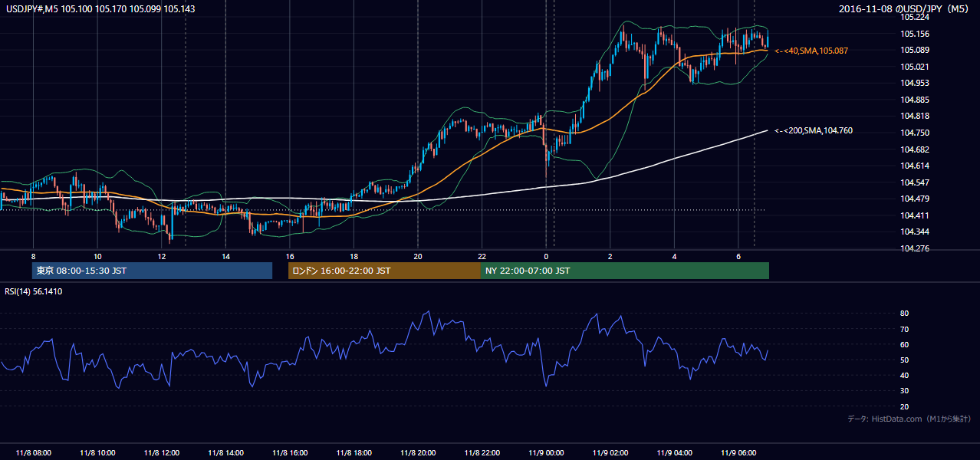Click the bottom time label 11/9 04:00
The height and width of the screenshot is (460, 980).
click(674, 453)
